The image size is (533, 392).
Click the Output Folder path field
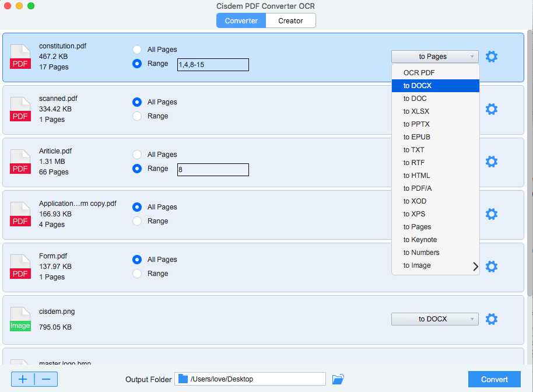pyautogui.click(x=250, y=379)
